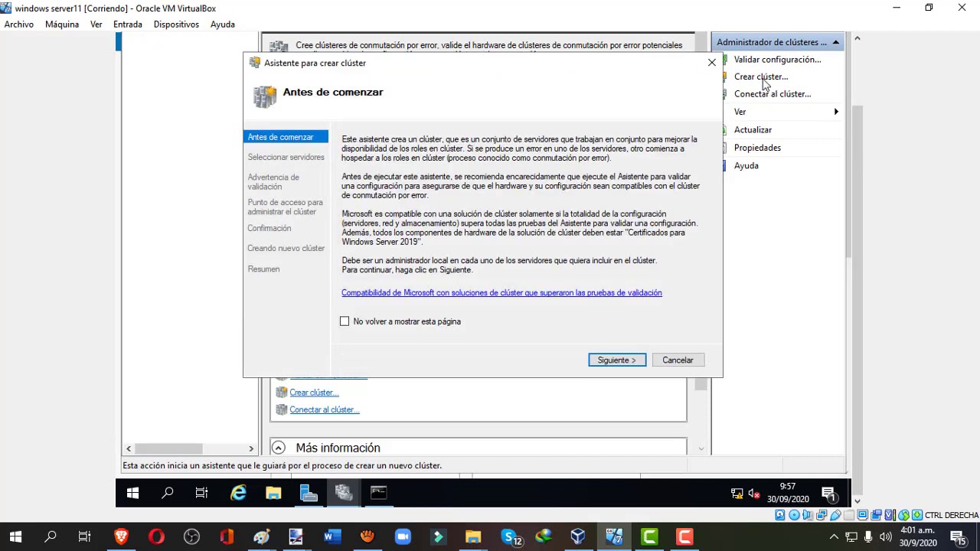
Task: Click 'Seleccionar servidores' wizard step
Action: pos(286,157)
